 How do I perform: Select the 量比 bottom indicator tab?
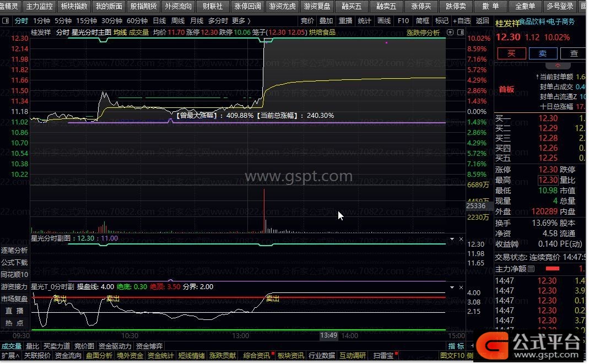click(33, 346)
